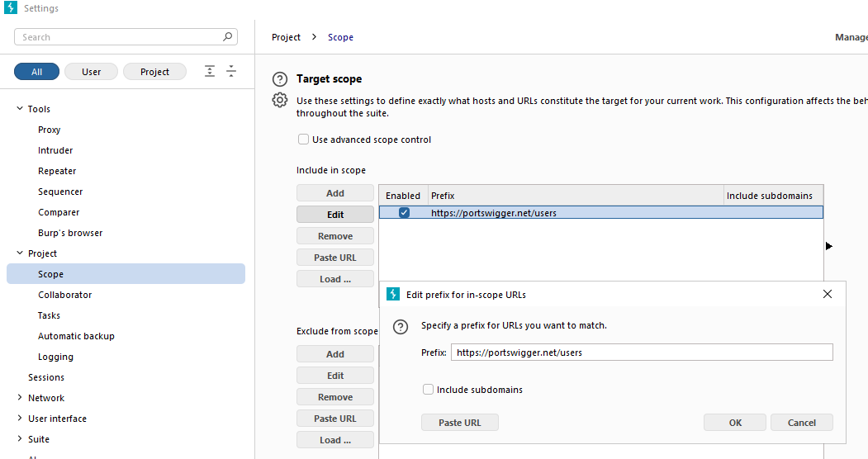
Task: Tick Include subdomains checkbox in dialog
Action: pos(428,390)
